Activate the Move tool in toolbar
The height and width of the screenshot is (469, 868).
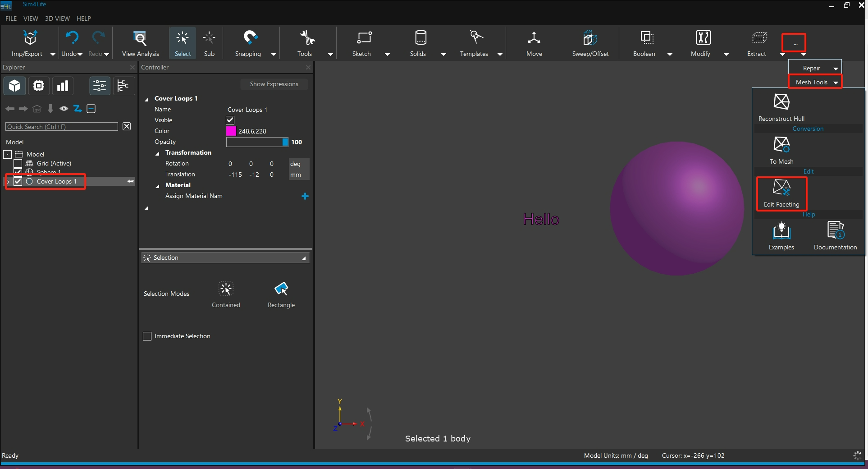pyautogui.click(x=534, y=38)
